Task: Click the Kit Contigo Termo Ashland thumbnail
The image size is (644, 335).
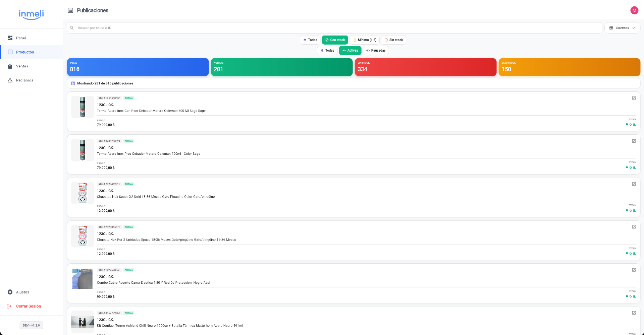Action: [83, 322]
